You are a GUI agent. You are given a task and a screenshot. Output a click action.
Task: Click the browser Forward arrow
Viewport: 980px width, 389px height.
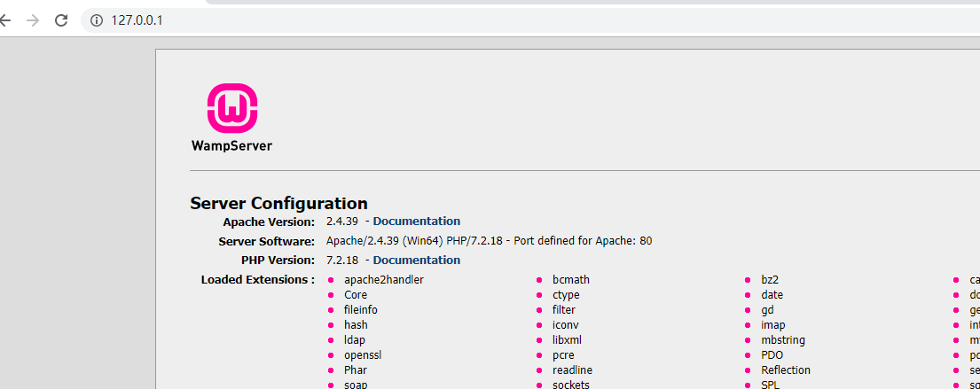coord(33,20)
